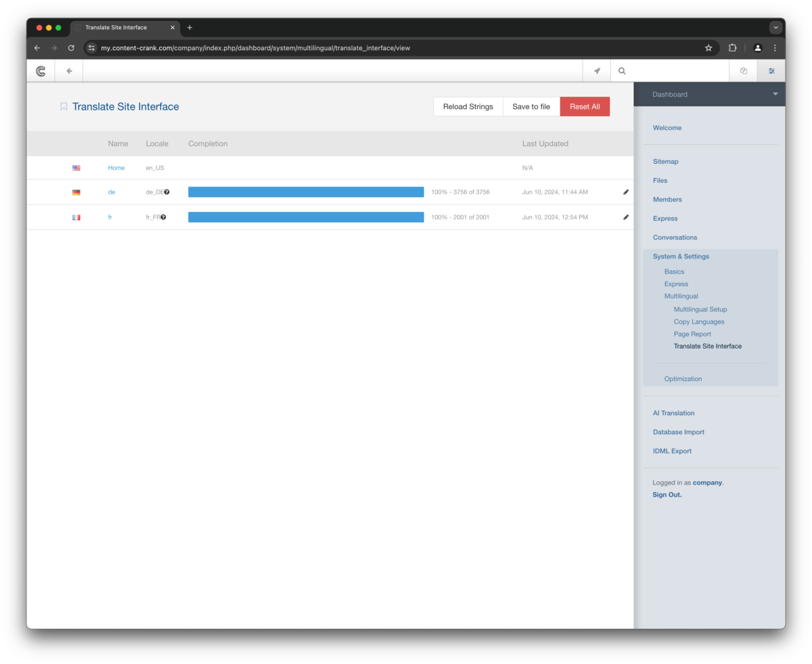The width and height of the screenshot is (812, 664).
Task: Open a new browser tab
Action: click(x=189, y=28)
